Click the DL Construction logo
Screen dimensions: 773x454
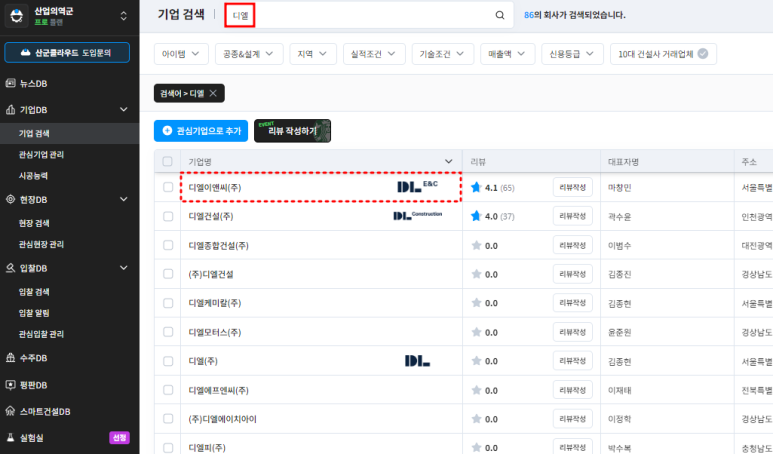418,215
